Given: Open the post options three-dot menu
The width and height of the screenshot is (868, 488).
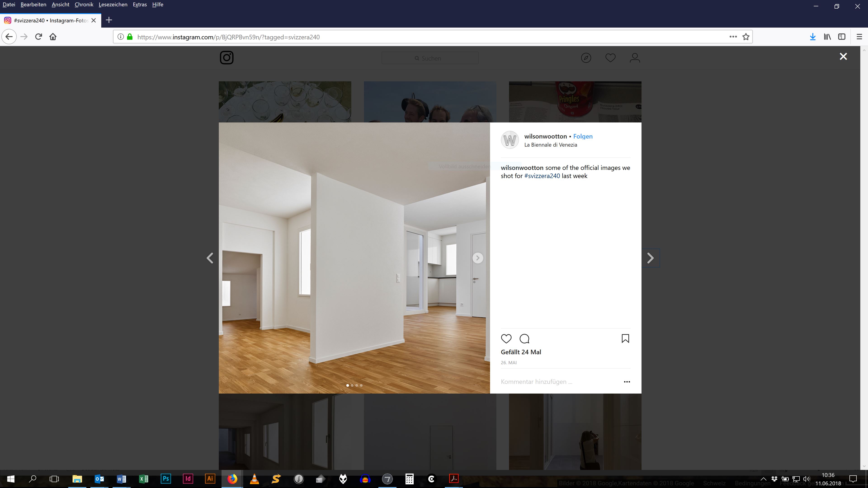Looking at the screenshot, I should coord(627,382).
